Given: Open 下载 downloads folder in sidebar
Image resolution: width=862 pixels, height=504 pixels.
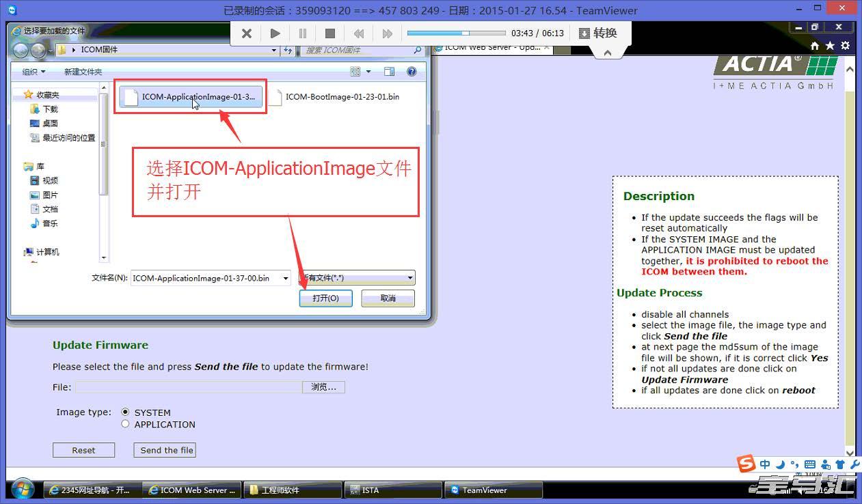Looking at the screenshot, I should tap(50, 109).
